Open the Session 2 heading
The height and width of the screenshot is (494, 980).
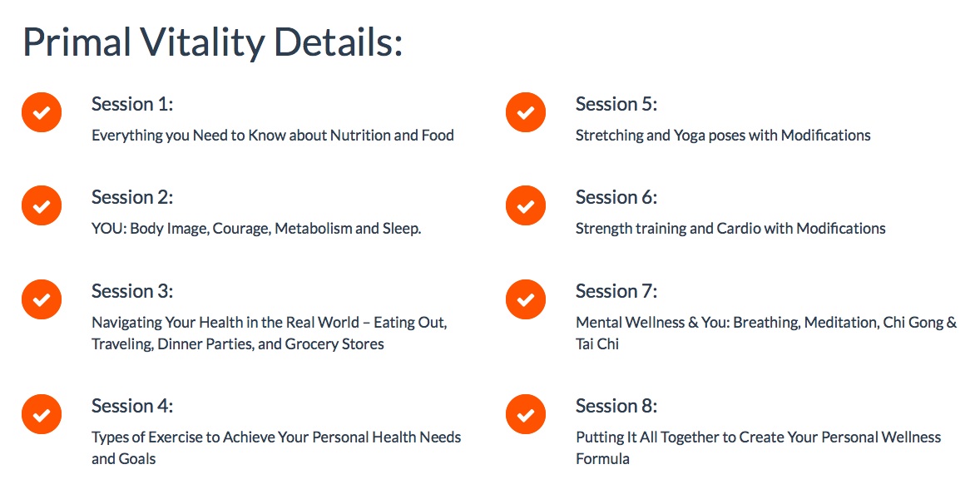click(132, 197)
